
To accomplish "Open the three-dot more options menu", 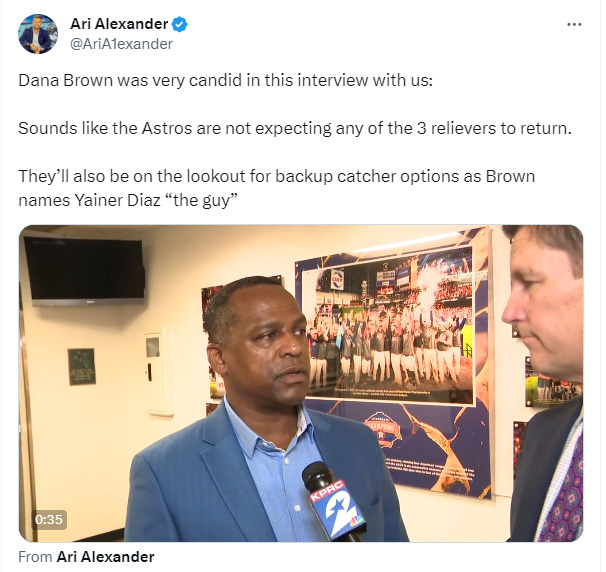I will tap(574, 24).
